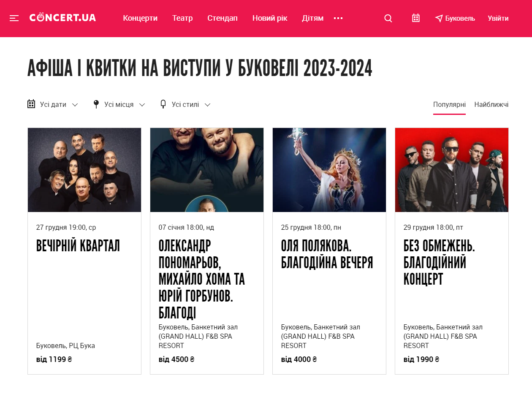Open the Без Обмежень band photo

tap(452, 170)
